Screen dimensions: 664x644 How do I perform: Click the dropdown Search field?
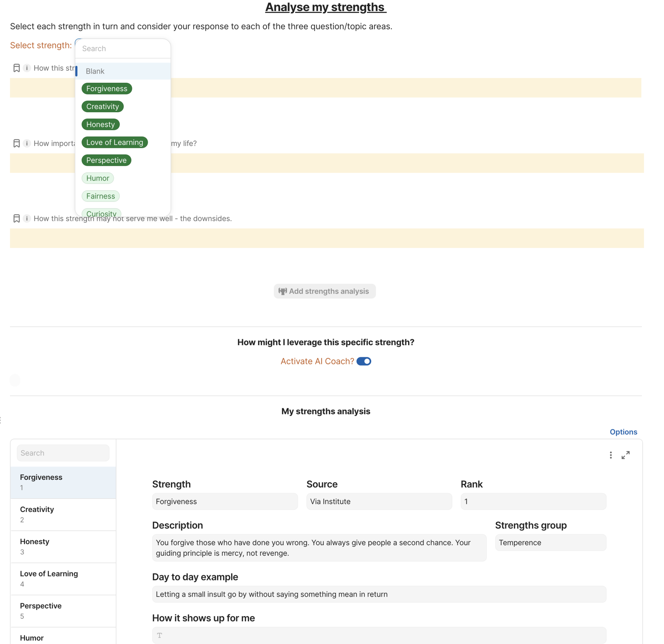pyautogui.click(x=123, y=49)
